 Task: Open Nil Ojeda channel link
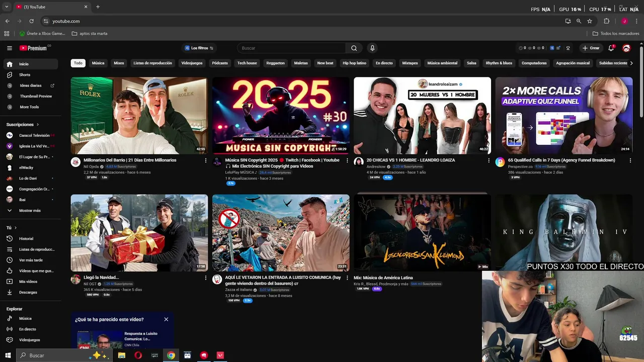[x=91, y=166]
